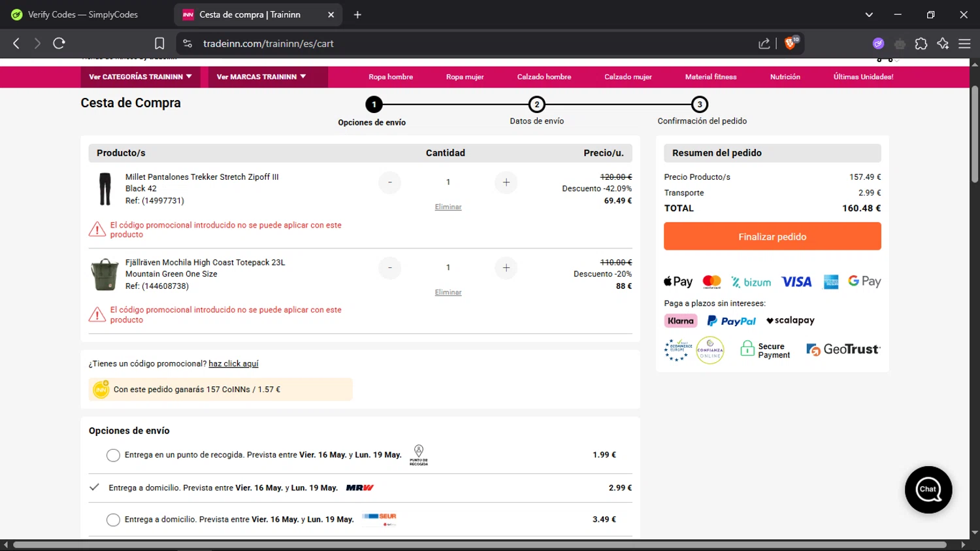This screenshot has width=980, height=551.
Task: Select SEUR home delivery 3.49 € option
Action: (113, 520)
